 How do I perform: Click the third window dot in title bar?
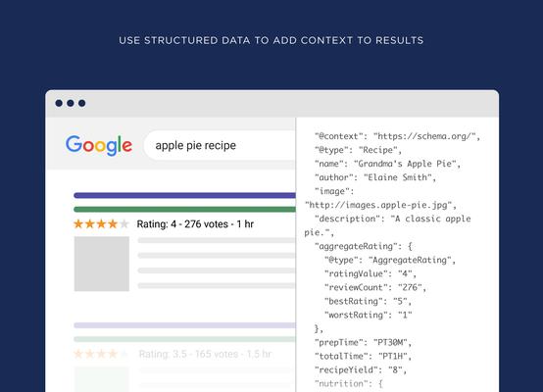(81, 103)
